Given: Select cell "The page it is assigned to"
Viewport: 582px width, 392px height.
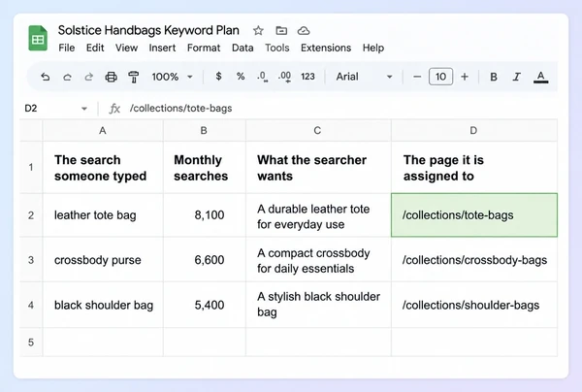Looking at the screenshot, I should pyautogui.click(x=474, y=168).
